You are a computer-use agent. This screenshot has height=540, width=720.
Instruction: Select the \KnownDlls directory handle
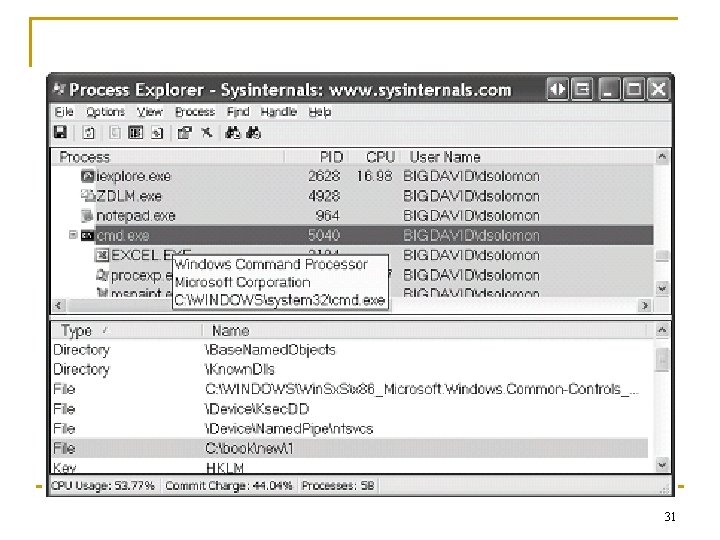[x=350, y=369]
